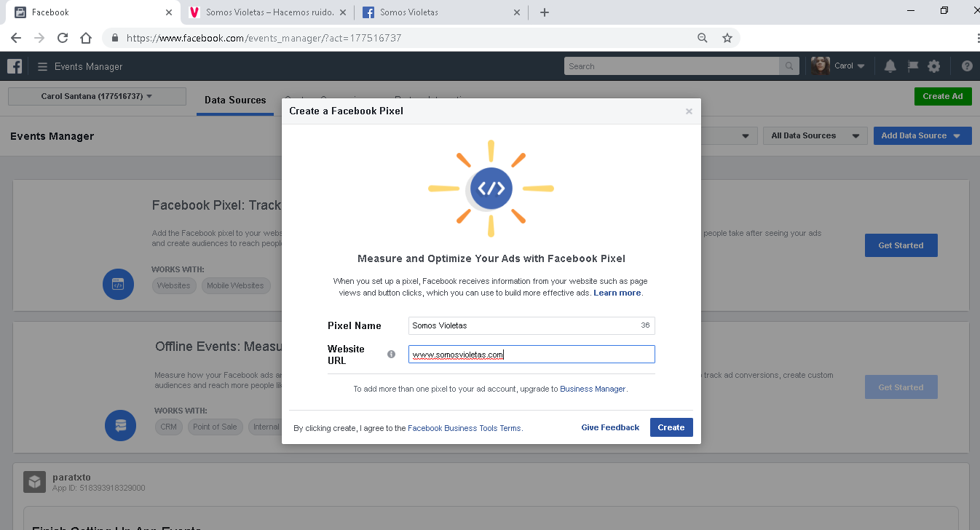
Task: Focus the Pixel Name input field
Action: tap(532, 325)
